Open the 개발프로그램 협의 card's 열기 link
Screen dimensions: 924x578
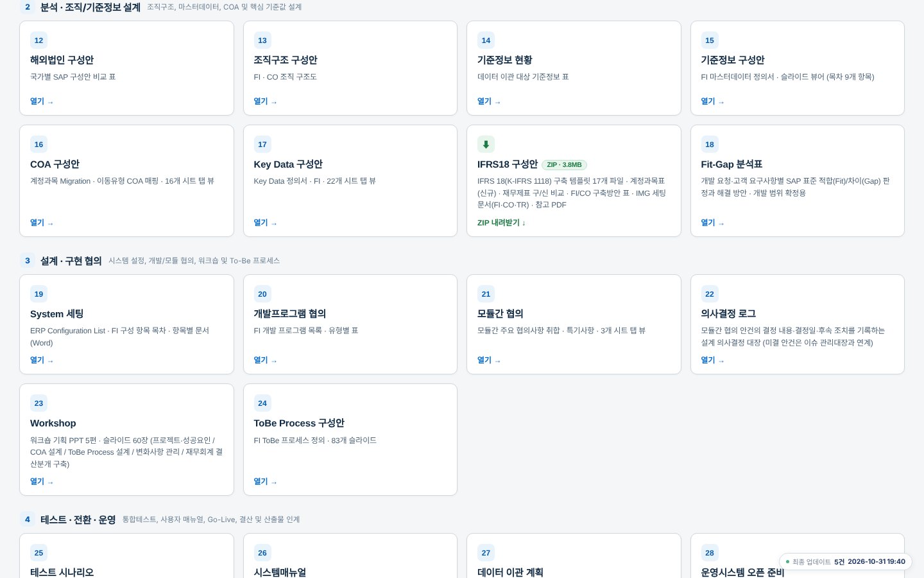click(x=265, y=360)
